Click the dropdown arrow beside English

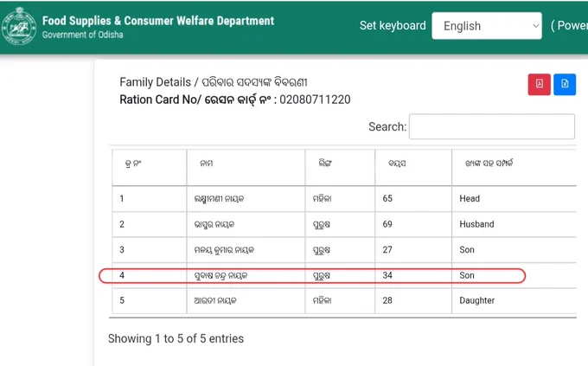(535, 26)
